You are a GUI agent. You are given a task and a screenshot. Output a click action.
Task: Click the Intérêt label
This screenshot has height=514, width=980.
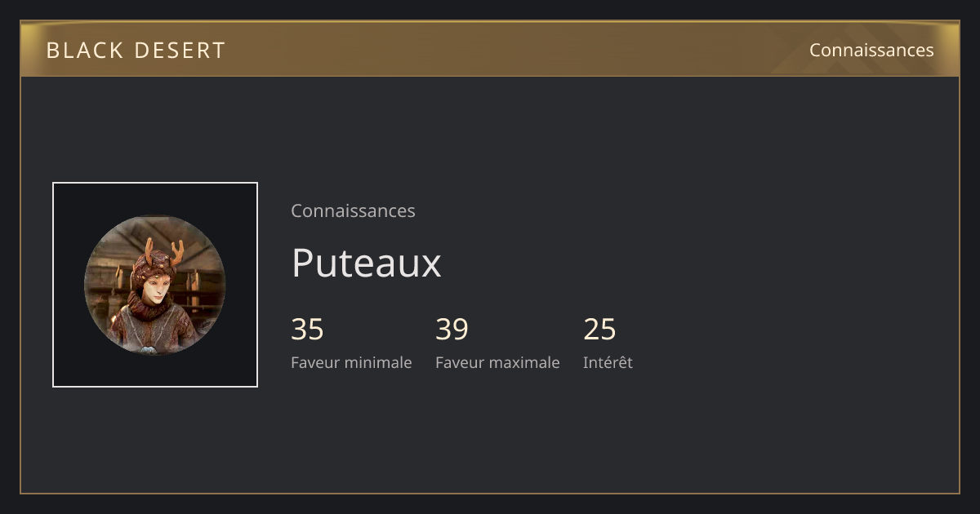[x=608, y=362]
